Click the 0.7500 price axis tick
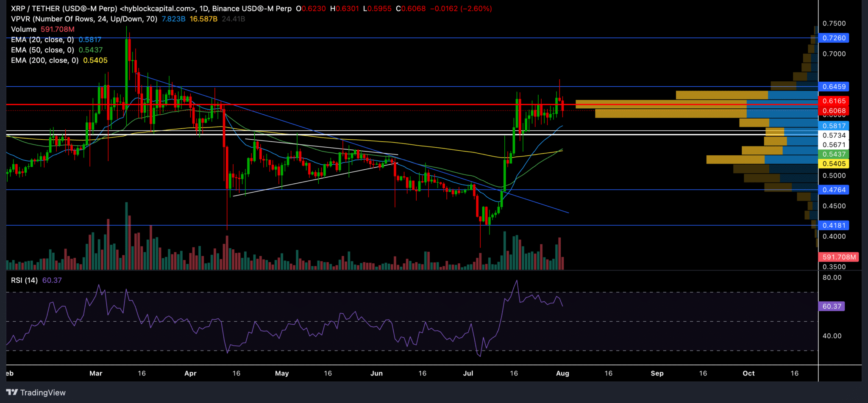This screenshot has width=868, height=403. [x=834, y=23]
